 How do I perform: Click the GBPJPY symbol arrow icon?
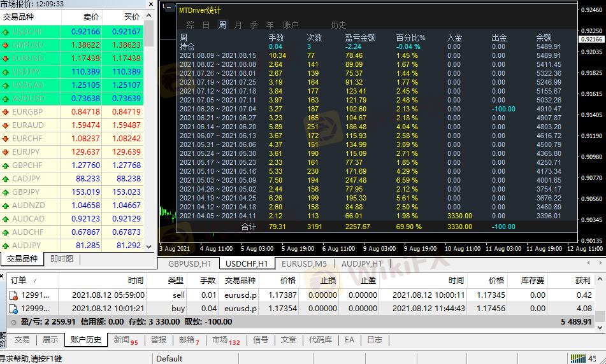pyautogui.click(x=6, y=192)
